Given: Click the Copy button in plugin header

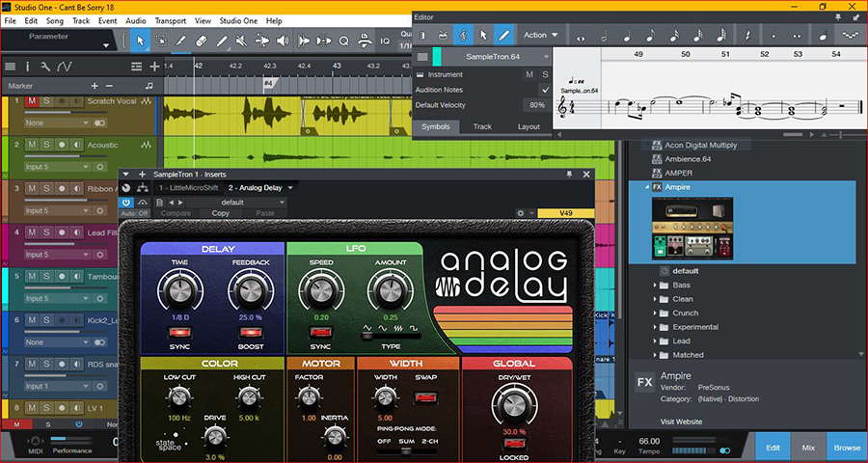Looking at the screenshot, I should coord(221,213).
